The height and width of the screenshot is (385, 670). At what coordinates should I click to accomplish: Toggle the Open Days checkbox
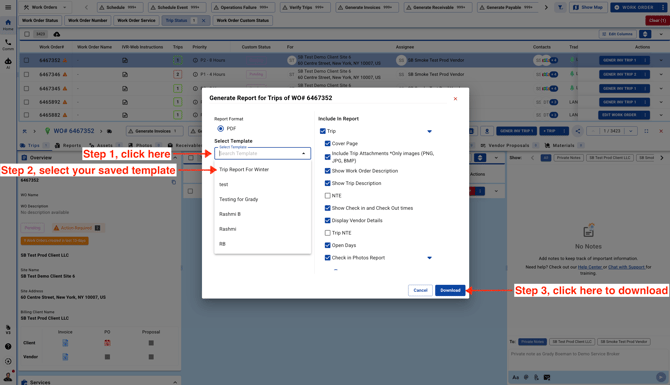click(327, 245)
